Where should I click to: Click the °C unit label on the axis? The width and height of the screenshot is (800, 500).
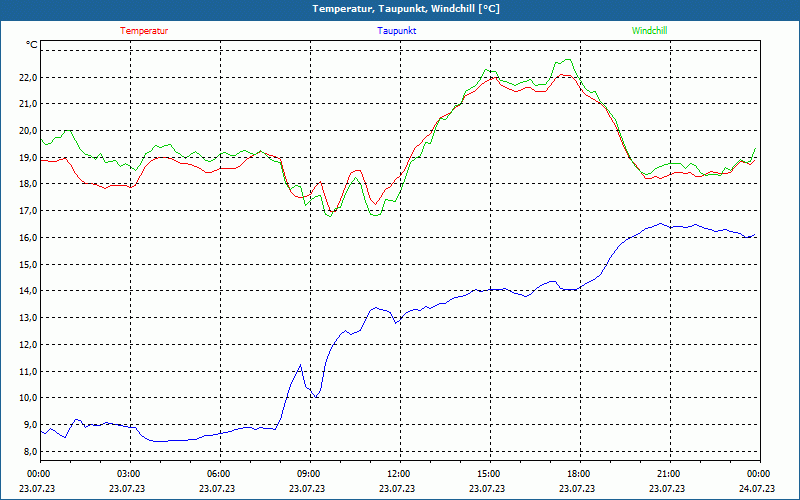tap(32, 45)
